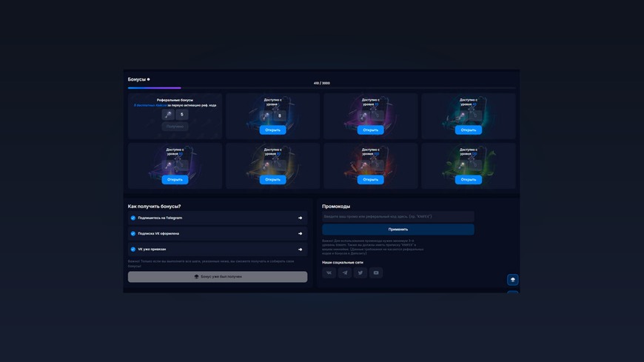The height and width of the screenshot is (362, 644).
Task: Click the arrow in Подписка VK оформлена row
Action: click(301, 233)
